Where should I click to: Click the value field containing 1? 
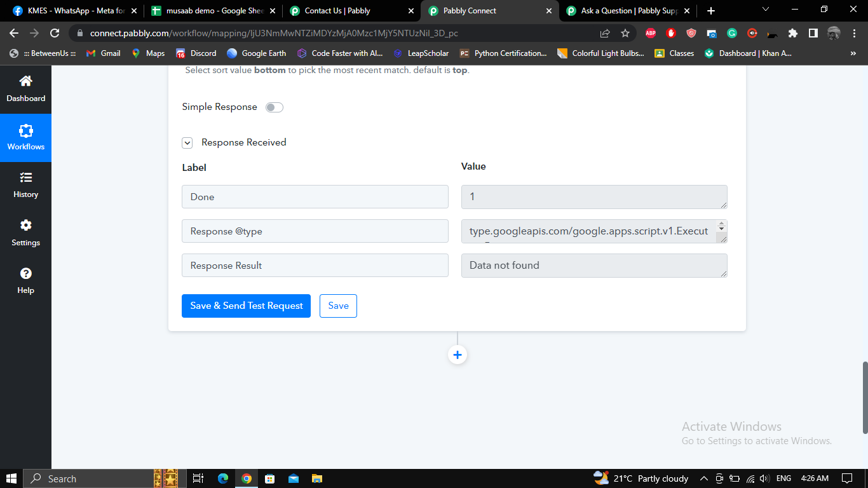coord(594,197)
